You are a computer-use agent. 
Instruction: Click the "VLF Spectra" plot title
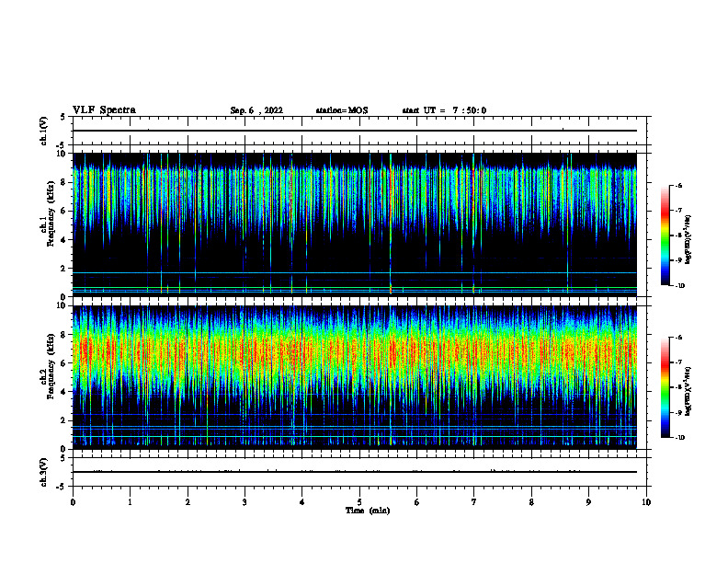[x=104, y=110]
